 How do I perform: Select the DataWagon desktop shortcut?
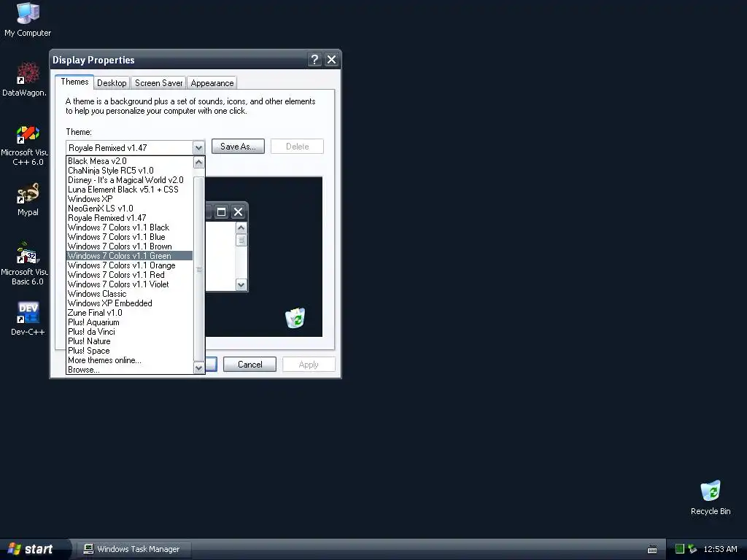pos(25,79)
